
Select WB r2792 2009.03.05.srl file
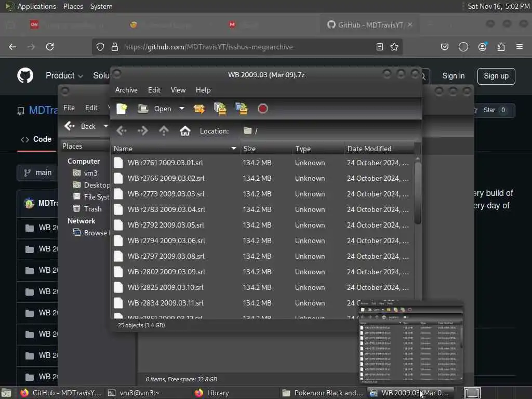[262, 225]
